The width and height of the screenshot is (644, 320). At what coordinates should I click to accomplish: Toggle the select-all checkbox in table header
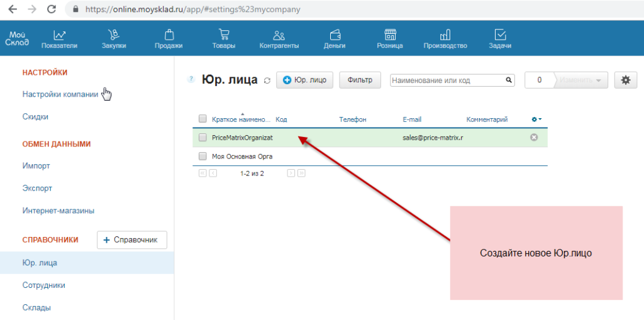click(203, 119)
